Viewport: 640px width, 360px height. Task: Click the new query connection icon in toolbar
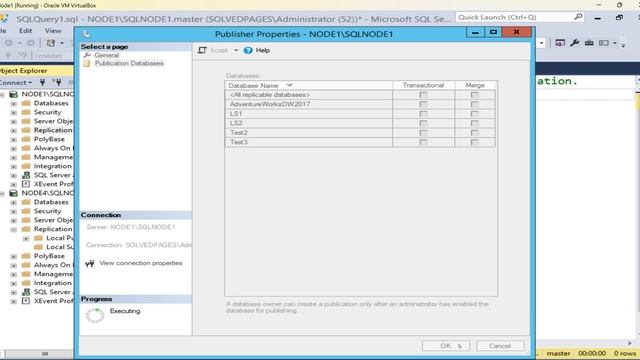point(51,43)
